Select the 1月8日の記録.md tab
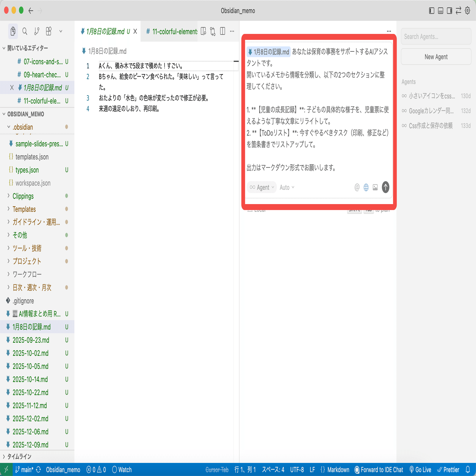Viewport: 476px width, 476px height. (106, 32)
